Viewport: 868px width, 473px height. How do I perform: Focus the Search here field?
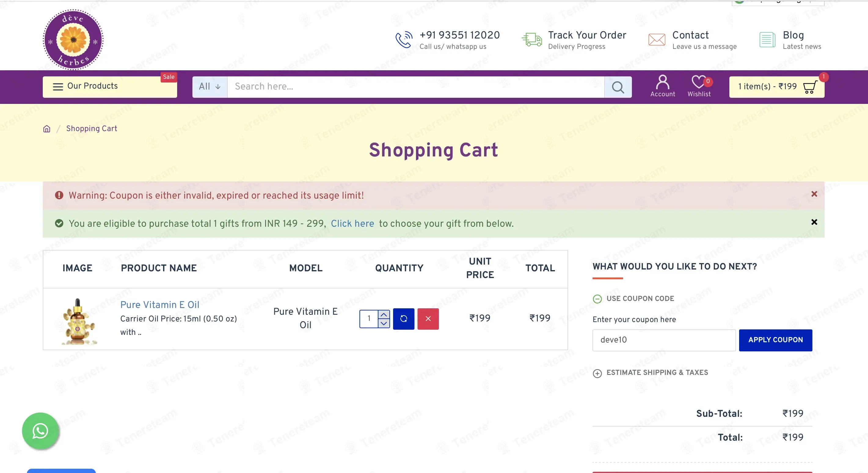click(416, 87)
